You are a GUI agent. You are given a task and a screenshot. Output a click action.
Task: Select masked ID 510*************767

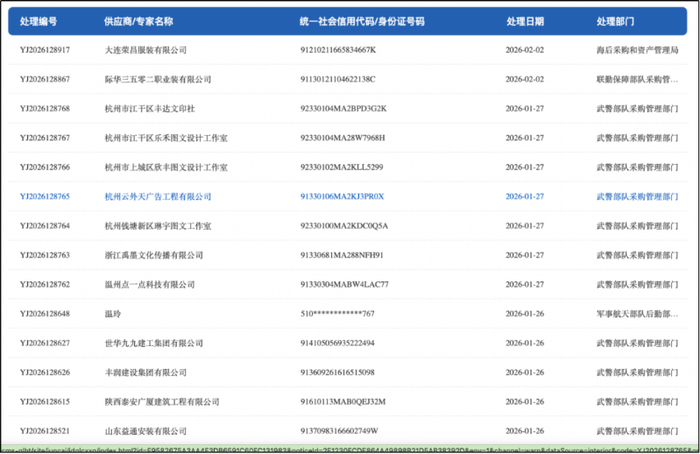click(337, 314)
